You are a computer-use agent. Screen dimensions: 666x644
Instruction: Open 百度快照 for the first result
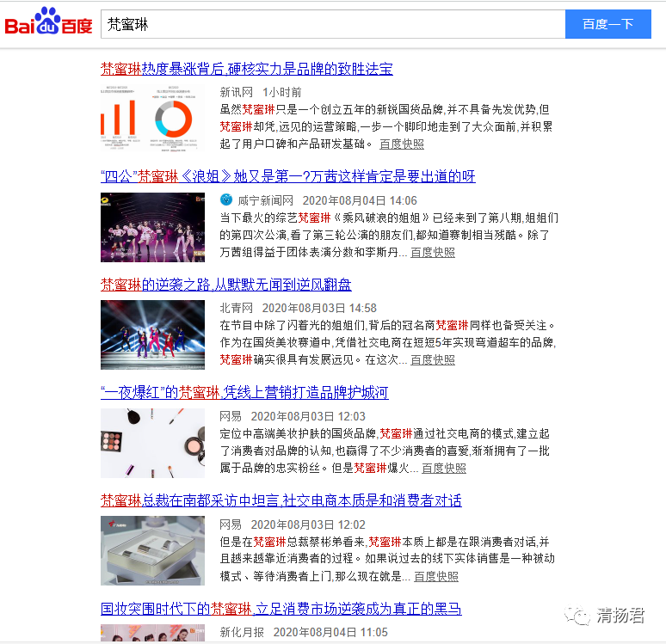(x=402, y=144)
